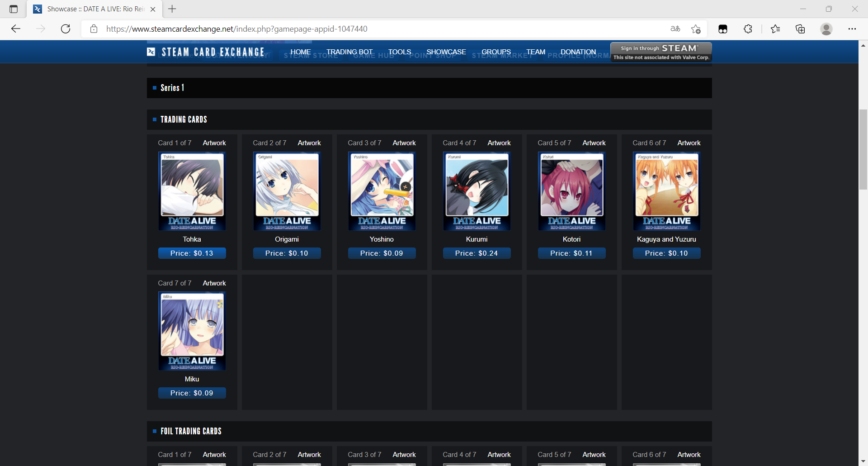
Task: Click Kurumi Price $0.24 button
Action: pyautogui.click(x=477, y=253)
